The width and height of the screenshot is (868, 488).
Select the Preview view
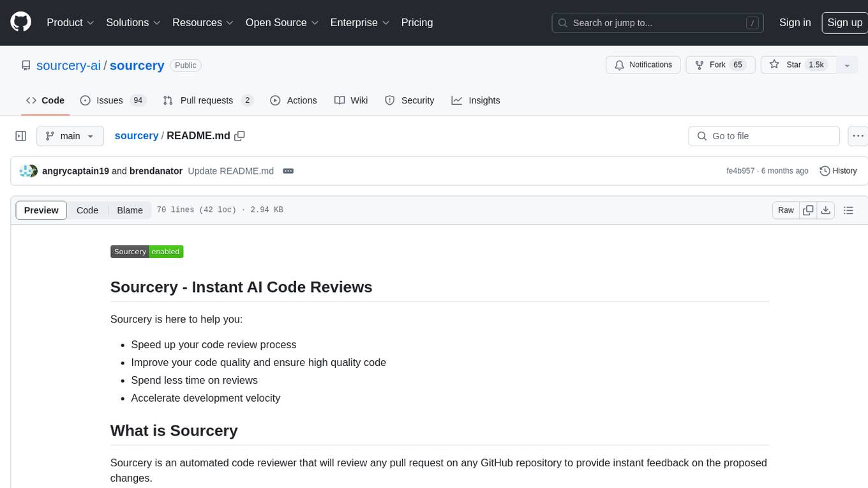point(41,210)
